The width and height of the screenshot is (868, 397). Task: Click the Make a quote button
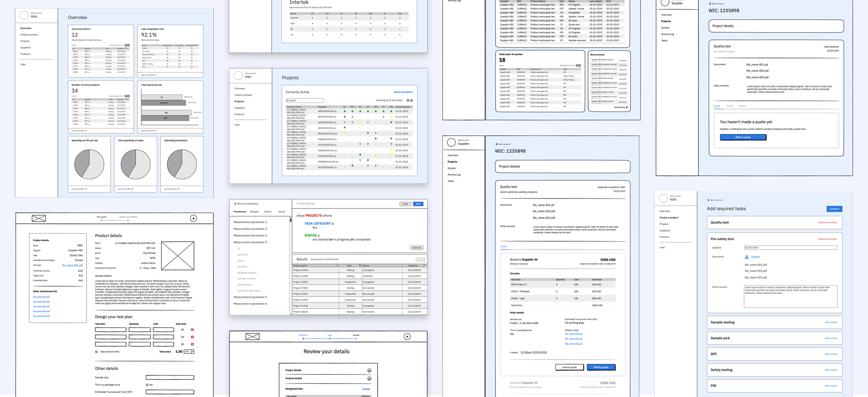coord(743,137)
